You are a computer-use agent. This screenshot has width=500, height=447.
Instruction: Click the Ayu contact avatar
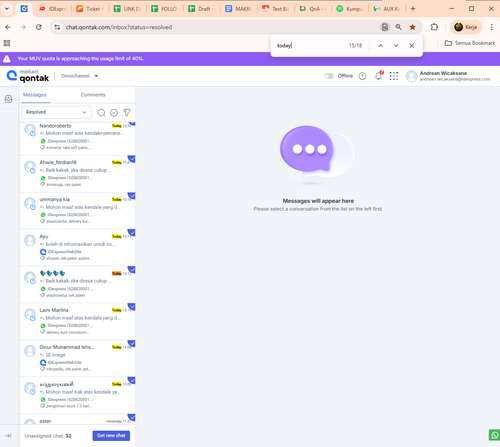30,240
